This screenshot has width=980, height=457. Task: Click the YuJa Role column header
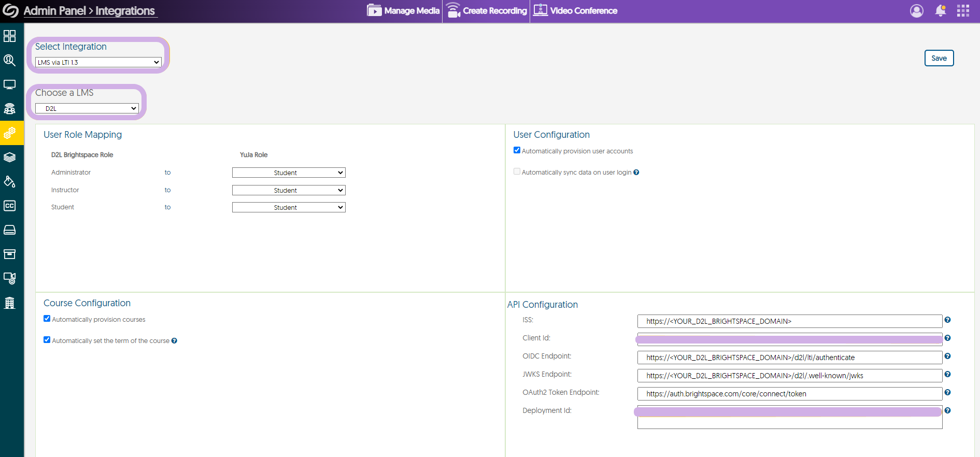click(254, 155)
